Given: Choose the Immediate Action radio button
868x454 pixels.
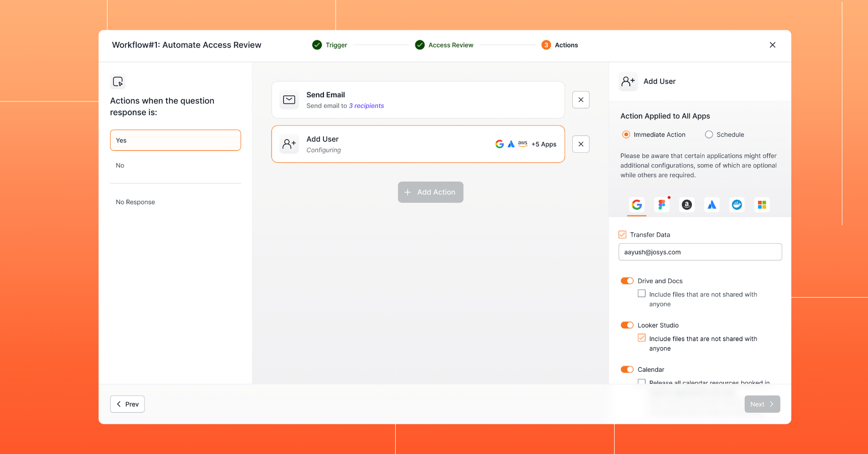Looking at the screenshot, I should tap(626, 135).
